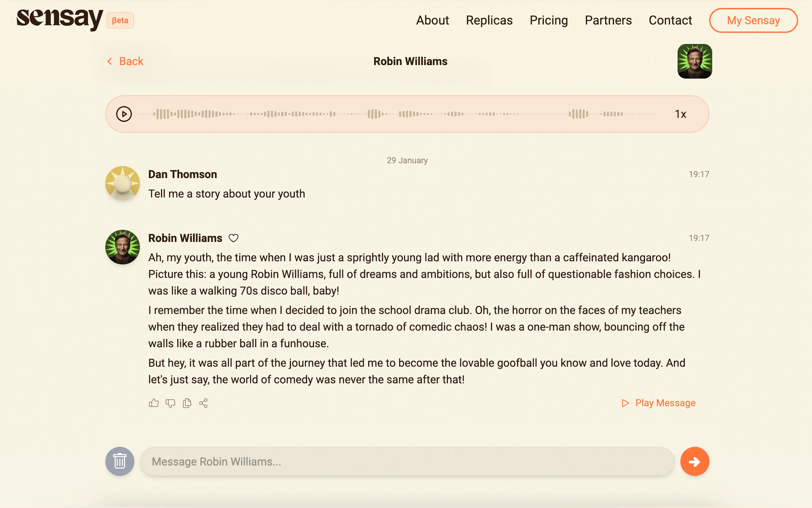Click the thumbs down icon under the message

pyautogui.click(x=170, y=403)
